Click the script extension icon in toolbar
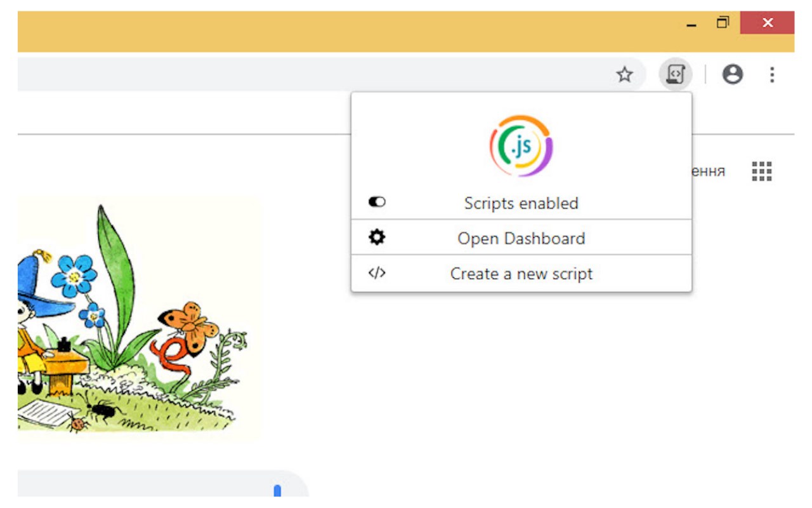 [x=675, y=75]
